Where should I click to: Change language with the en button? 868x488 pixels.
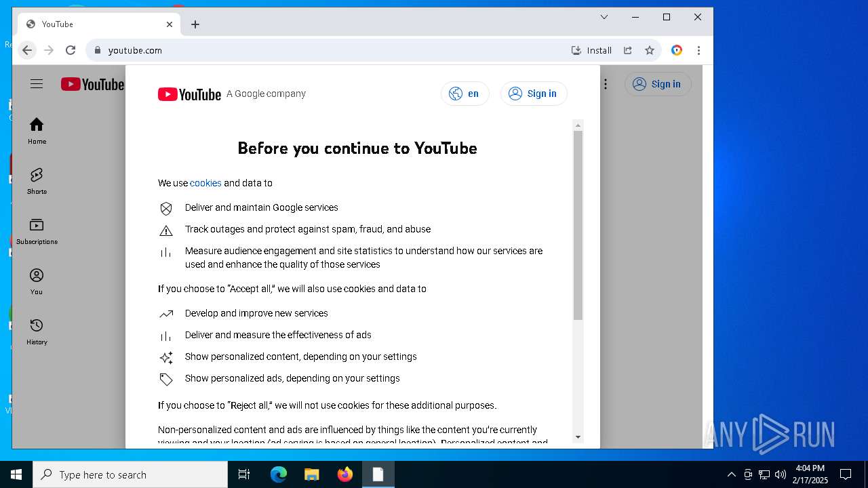pyautogui.click(x=465, y=94)
